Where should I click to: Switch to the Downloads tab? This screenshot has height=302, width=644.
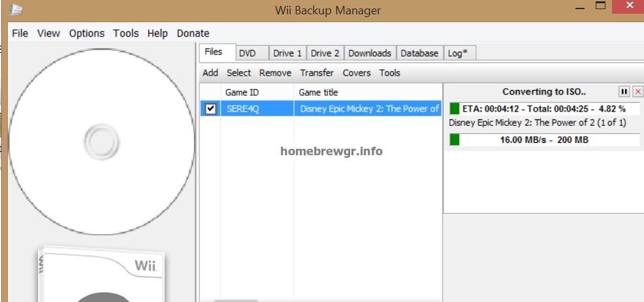[x=370, y=53]
